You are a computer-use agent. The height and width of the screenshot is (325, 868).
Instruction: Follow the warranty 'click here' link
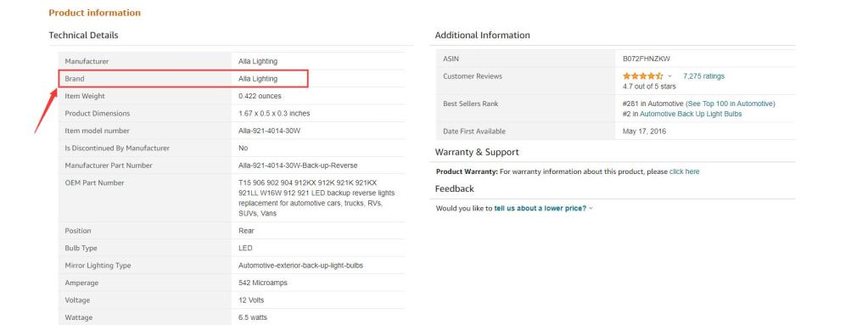[x=684, y=171]
